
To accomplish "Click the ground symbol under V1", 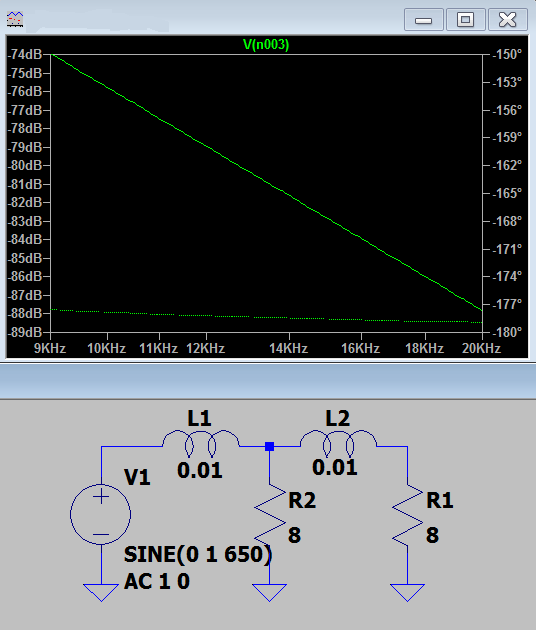I will click(101, 592).
